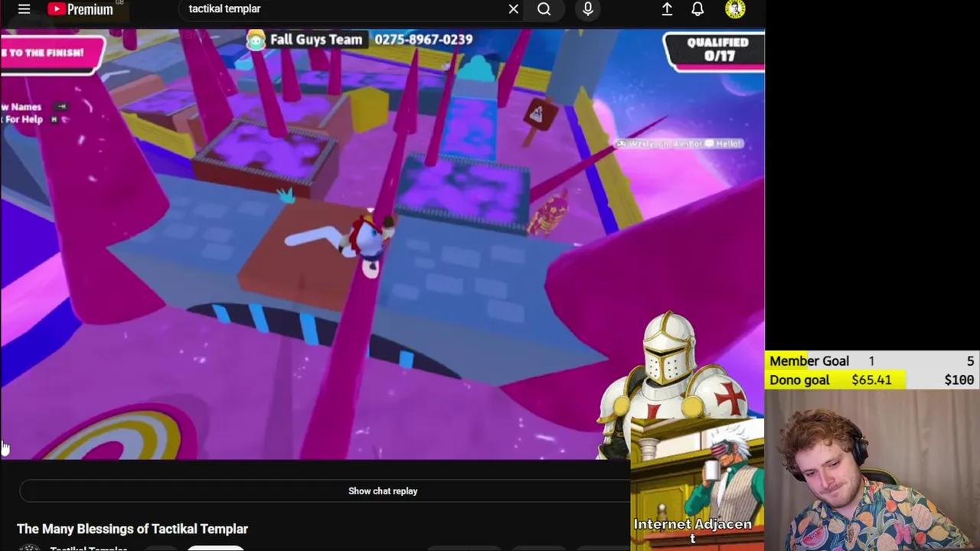The height and width of the screenshot is (551, 980).
Task: Click the 'Fall Guys Team' text in the video
Action: point(315,40)
